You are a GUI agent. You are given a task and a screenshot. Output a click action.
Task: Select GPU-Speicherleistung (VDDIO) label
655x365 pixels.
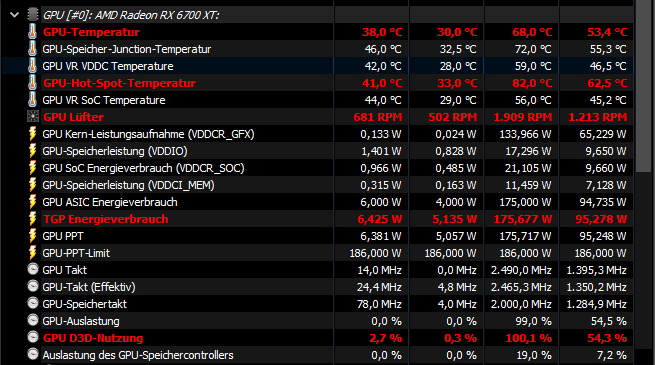115,151
